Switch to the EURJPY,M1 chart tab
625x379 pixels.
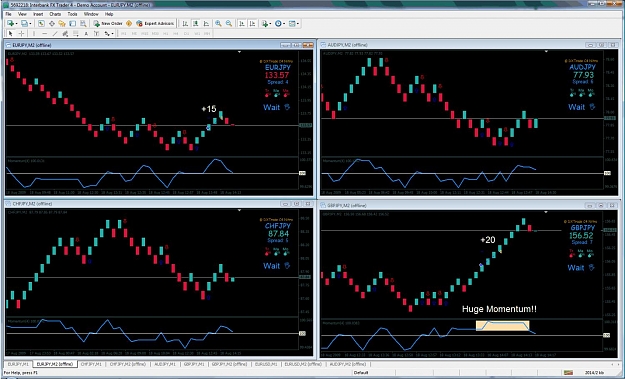click(x=18, y=364)
